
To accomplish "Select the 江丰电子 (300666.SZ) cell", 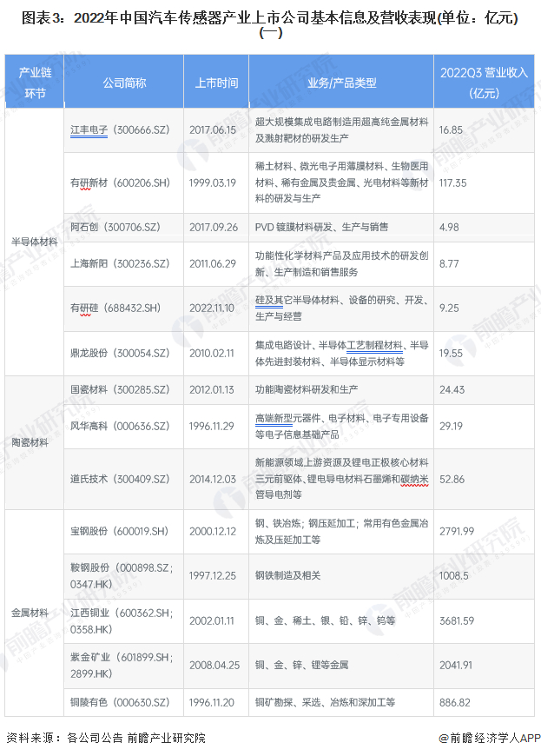I will pyautogui.click(x=124, y=130).
